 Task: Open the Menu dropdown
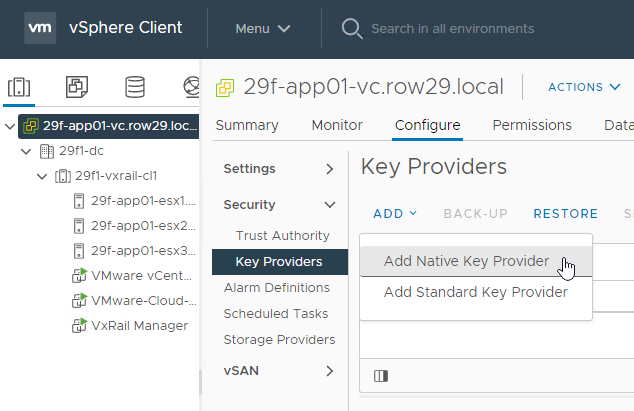point(263,29)
